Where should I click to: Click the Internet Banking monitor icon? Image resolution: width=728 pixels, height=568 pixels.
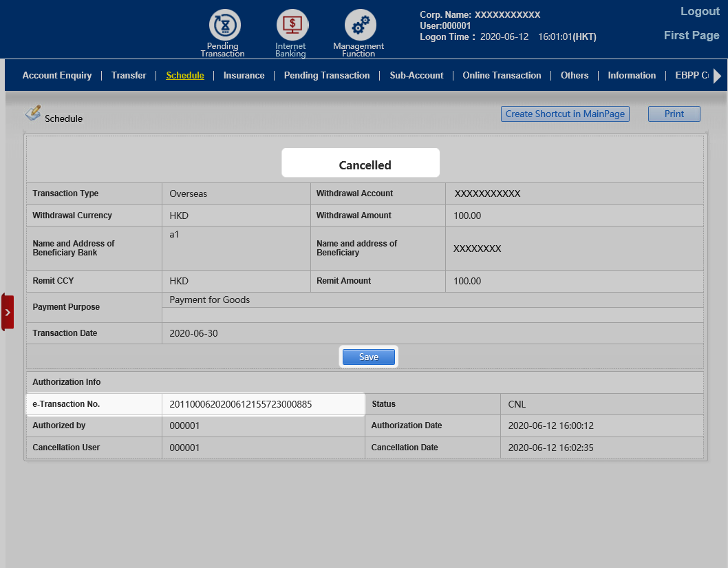pos(290,25)
